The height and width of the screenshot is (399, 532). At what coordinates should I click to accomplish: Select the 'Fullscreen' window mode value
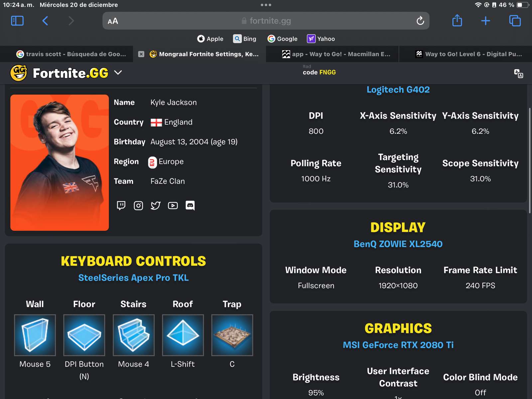point(316,286)
